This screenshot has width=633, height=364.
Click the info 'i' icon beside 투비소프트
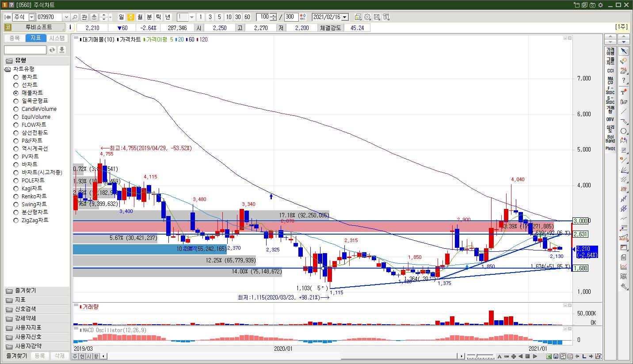[x=71, y=27]
